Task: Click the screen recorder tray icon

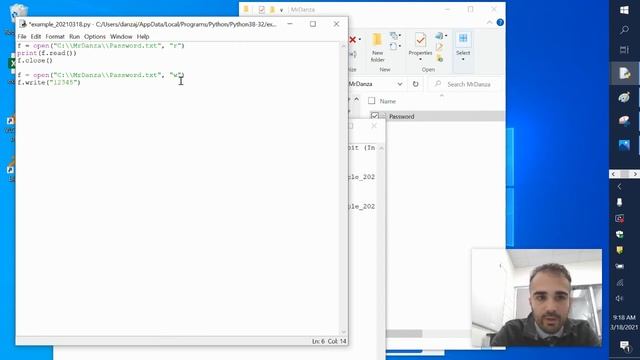Action: point(619,218)
